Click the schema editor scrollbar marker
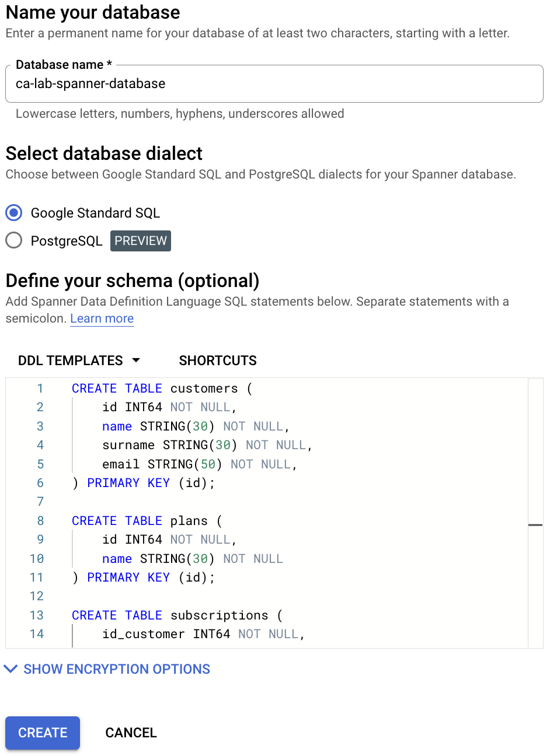This screenshot has width=550, height=756. (x=535, y=525)
